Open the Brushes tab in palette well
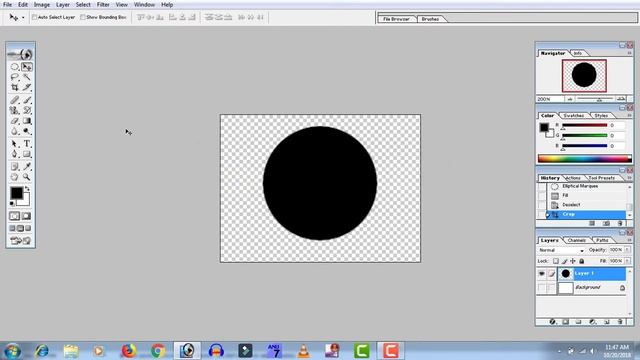640x360 pixels. [430, 19]
